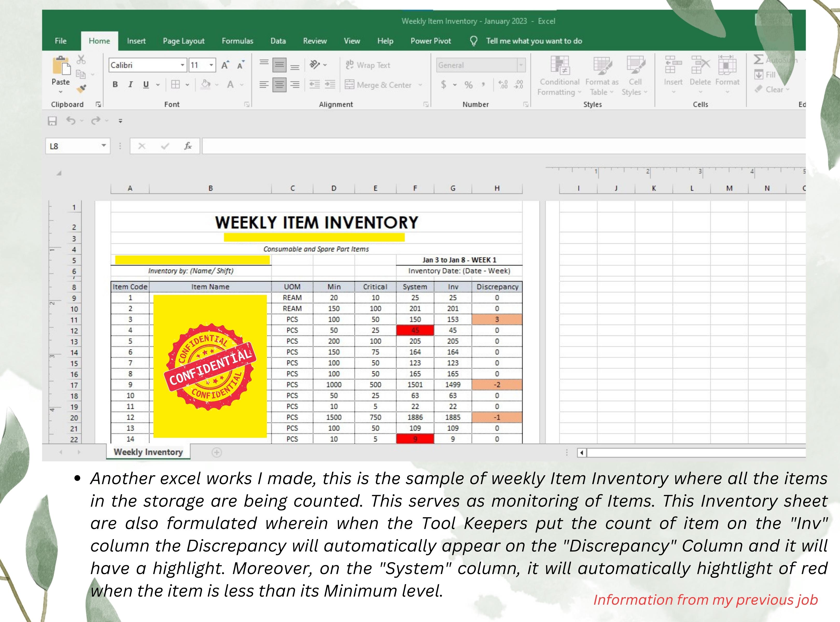Open the Name Box dropdown arrow
This screenshot has height=622, width=840.
104,146
